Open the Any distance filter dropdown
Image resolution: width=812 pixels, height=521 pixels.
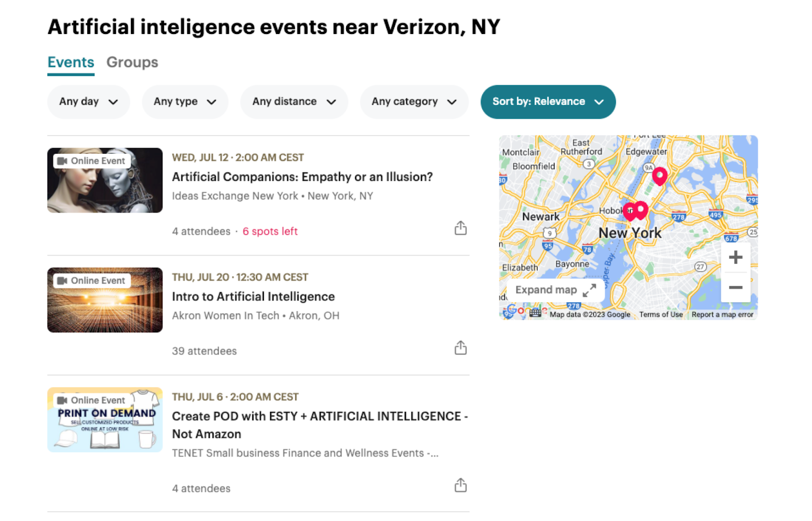tap(294, 101)
